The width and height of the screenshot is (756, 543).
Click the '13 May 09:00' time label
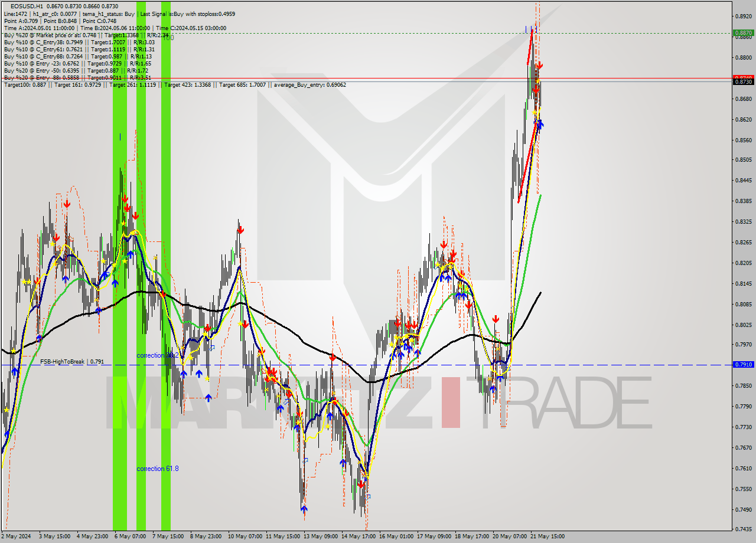coord(320,537)
